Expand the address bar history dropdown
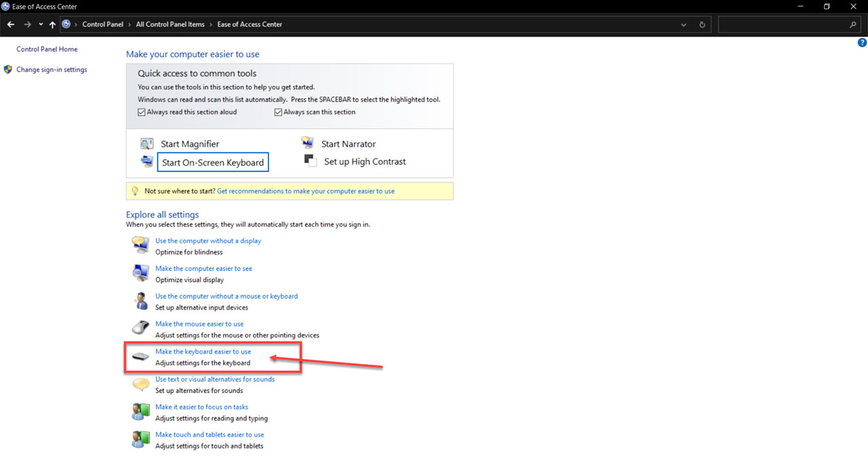This screenshot has height=471, width=868. coord(684,24)
